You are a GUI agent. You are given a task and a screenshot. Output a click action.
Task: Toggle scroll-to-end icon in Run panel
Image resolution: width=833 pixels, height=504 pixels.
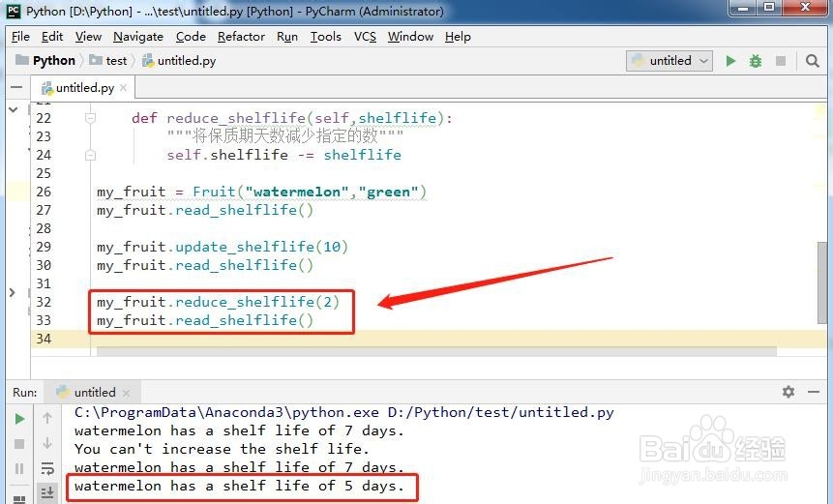tap(47, 492)
